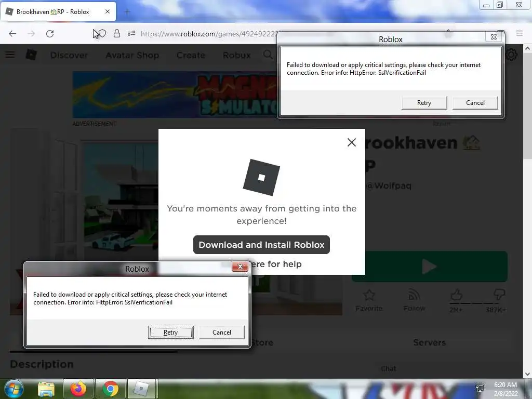This screenshot has width=532, height=399.
Task: Close the Brookhaven RP browser tab
Action: [108, 11]
